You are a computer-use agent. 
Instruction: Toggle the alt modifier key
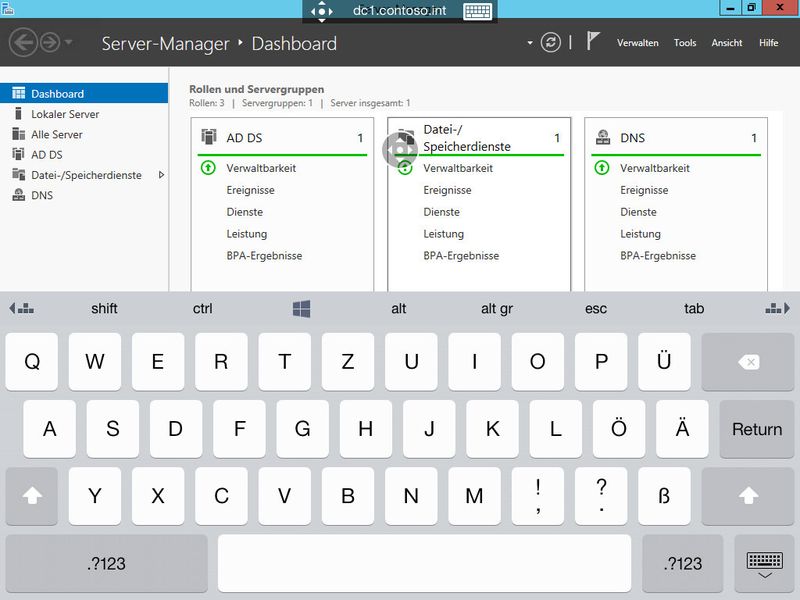pos(399,308)
